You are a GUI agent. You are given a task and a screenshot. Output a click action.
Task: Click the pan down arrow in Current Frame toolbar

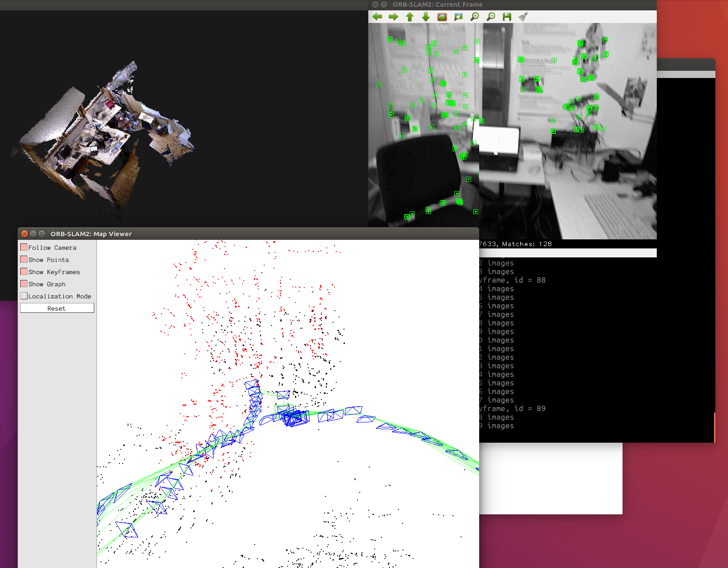426,17
